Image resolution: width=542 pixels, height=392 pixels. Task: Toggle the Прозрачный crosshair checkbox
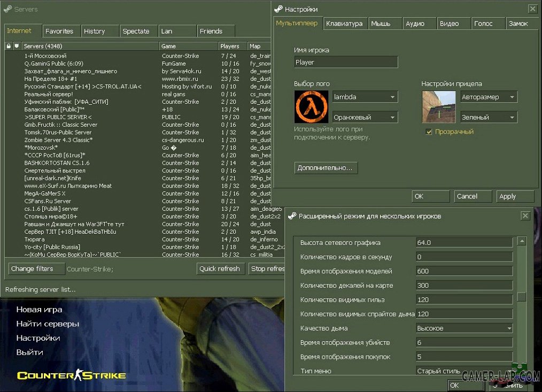[x=429, y=132]
